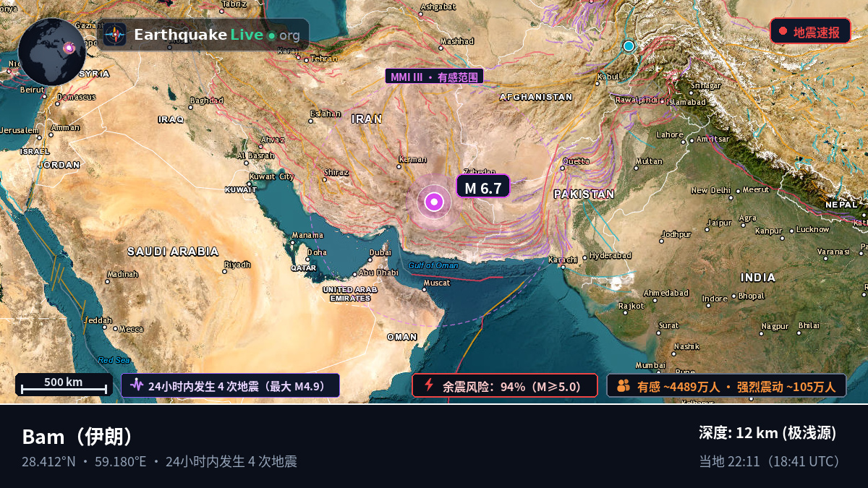The width and height of the screenshot is (868, 488).
Task: Select the MMI III 有感范围 label
Action: pos(434,76)
